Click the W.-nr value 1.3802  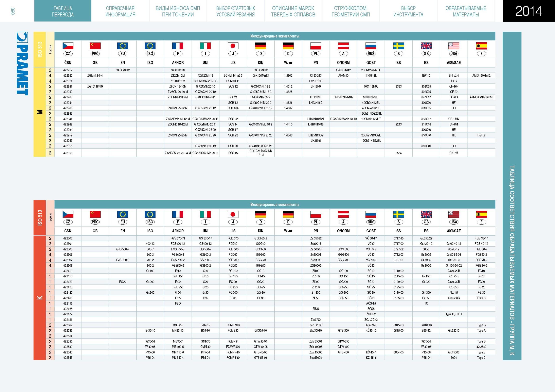coord(288,76)
